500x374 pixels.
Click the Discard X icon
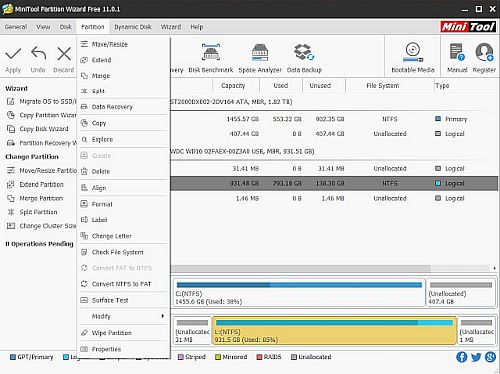64,53
